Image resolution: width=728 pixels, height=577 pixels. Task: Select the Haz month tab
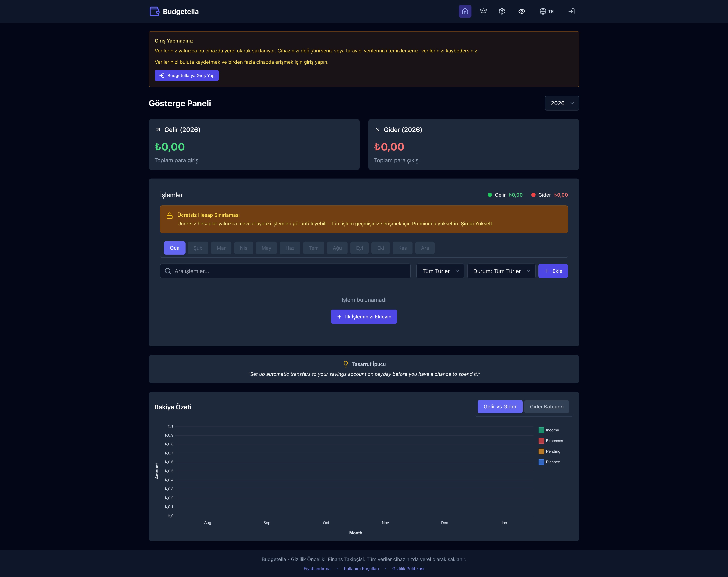coord(290,248)
